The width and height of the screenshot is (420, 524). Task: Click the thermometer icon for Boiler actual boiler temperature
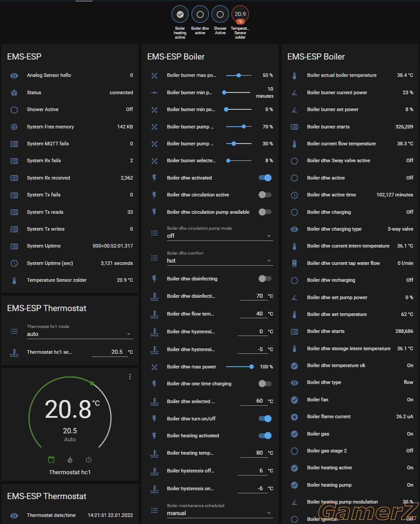294,76
